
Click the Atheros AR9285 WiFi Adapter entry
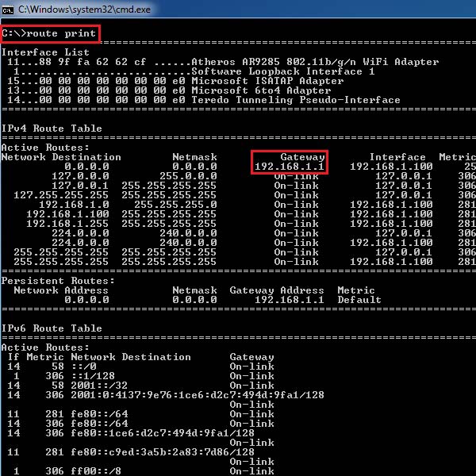(x=315, y=62)
